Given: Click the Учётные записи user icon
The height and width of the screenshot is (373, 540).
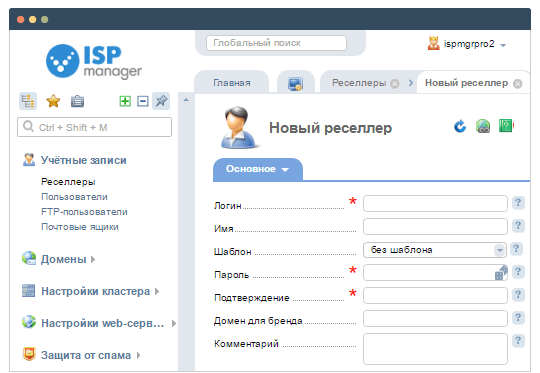Looking at the screenshot, I should [x=29, y=160].
